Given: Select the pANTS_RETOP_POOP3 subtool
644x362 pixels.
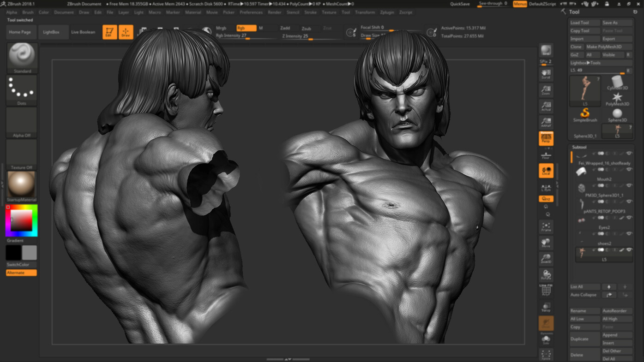Looking at the screenshot, I should [604, 206].
